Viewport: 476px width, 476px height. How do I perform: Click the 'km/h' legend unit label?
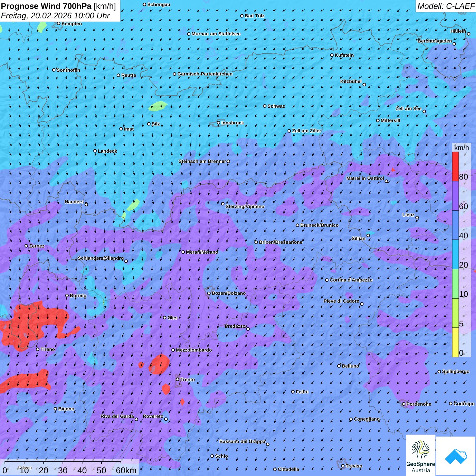461,148
